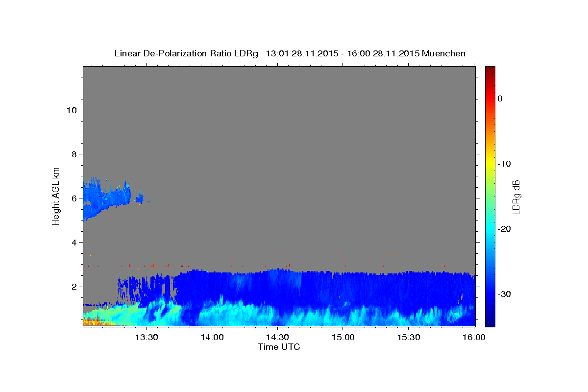Click the height tick label 8
Viewport: 588px width, 392px height.
74,154
